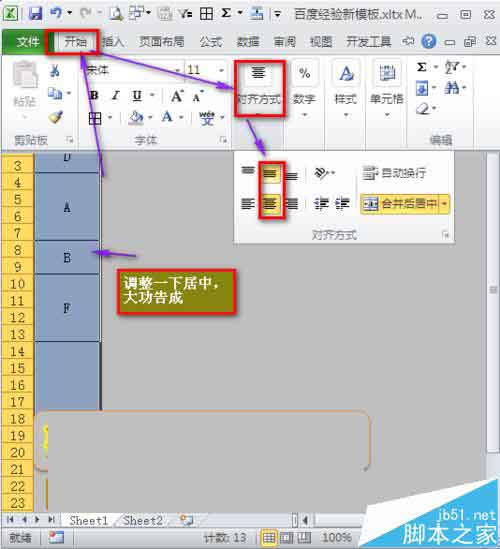The image size is (500, 549).
Task: Switch to the 插入 Insert tab
Action: (113, 42)
